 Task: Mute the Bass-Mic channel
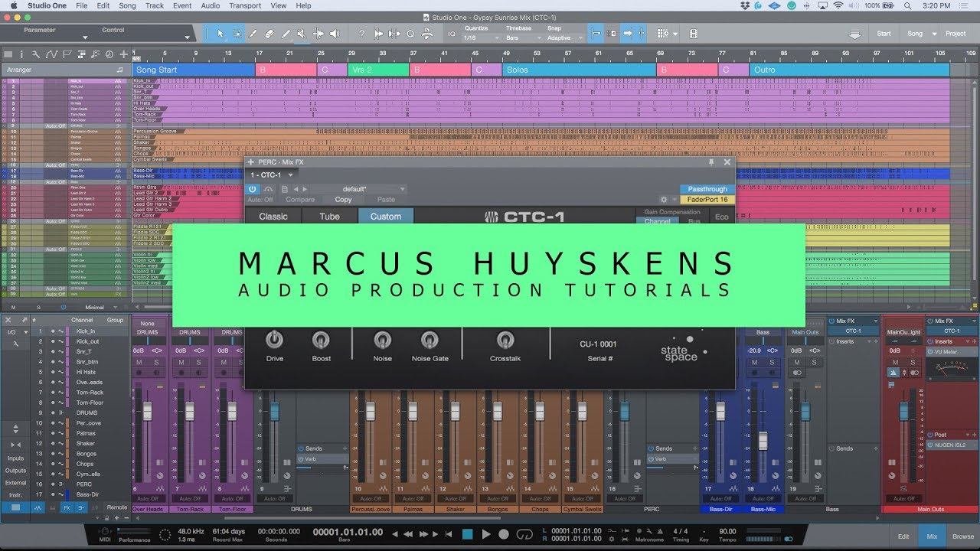coord(753,362)
